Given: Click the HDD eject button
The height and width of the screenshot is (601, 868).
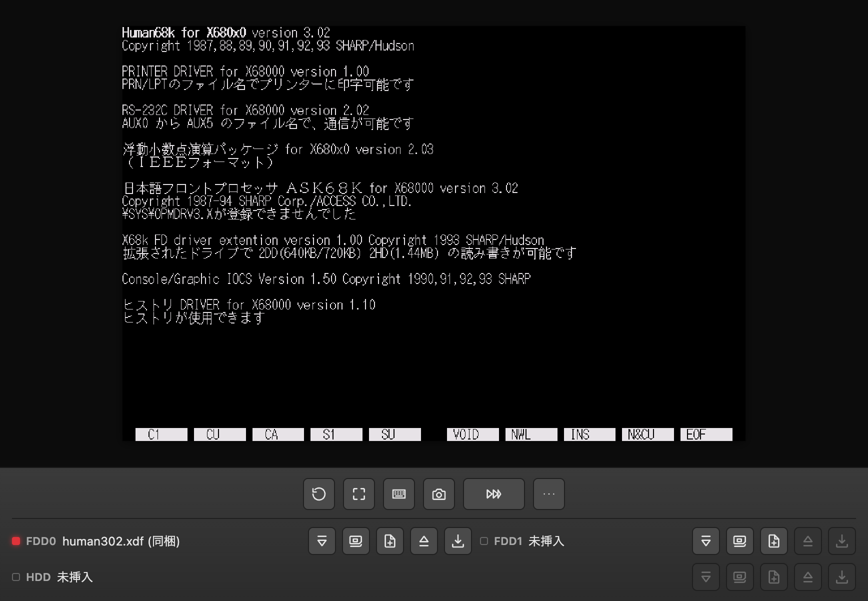Looking at the screenshot, I should (x=808, y=577).
